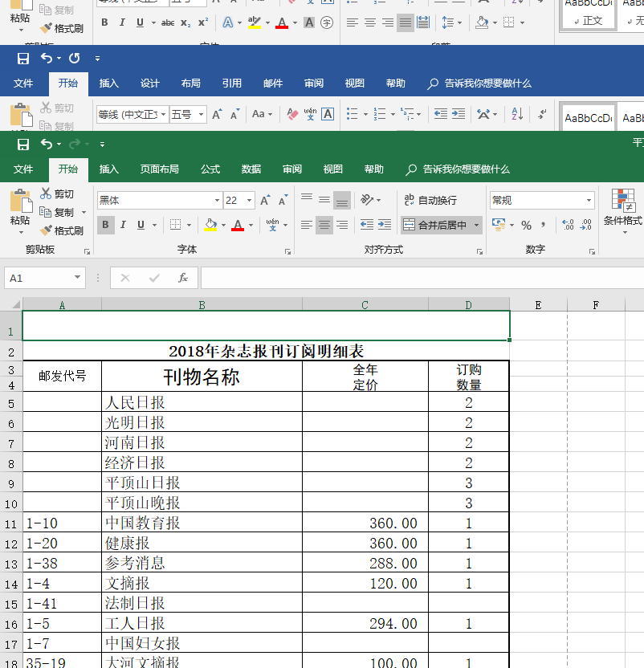Click the Cut scissors icon in Excel
This screenshot has height=668, width=644.
[46, 193]
